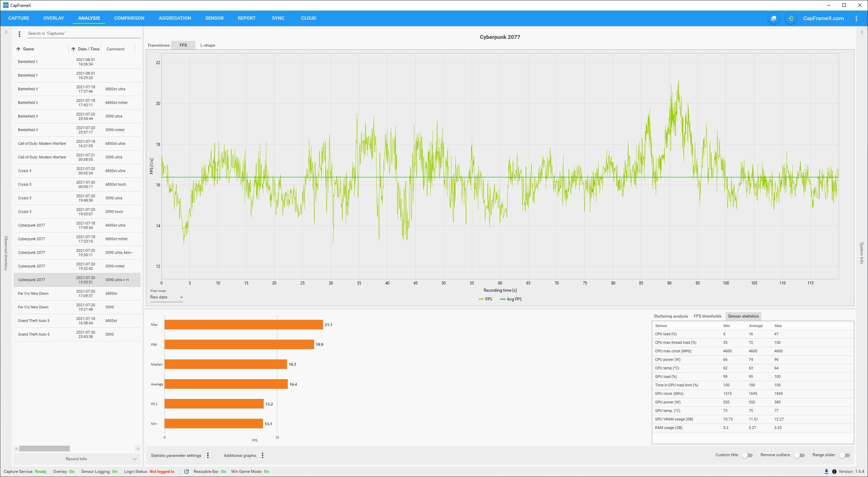Select Cyberpunk 2077 6800xt mittel capture

coord(77,239)
